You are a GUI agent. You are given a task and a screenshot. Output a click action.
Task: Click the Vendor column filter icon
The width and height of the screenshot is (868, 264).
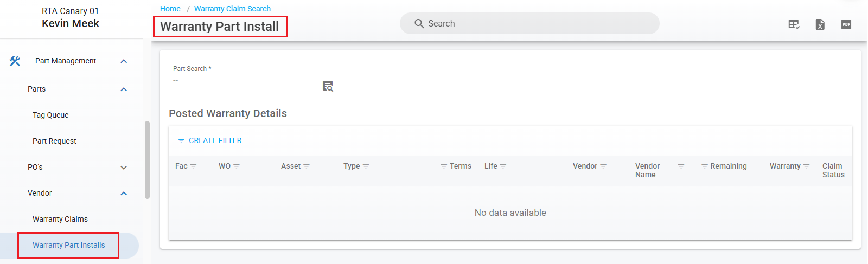coord(603,166)
